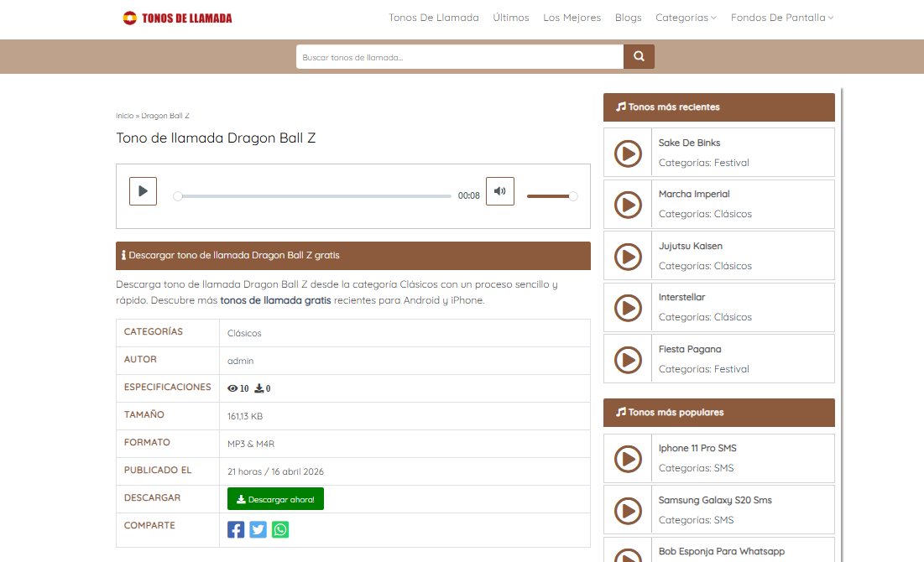The height and width of the screenshot is (562, 924).
Task: Click Clásicos category under Interstellar
Action: point(733,318)
